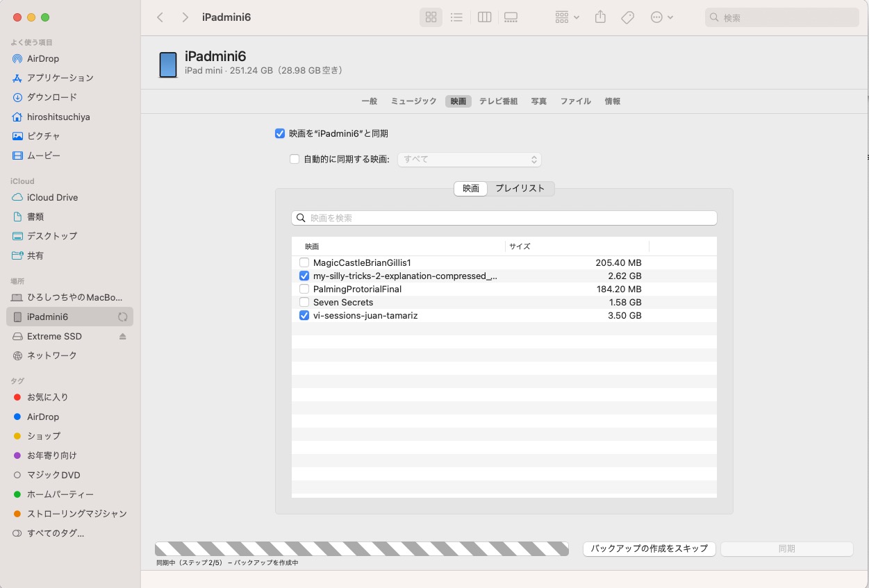This screenshot has height=588, width=869.
Task: Click the Share icon in toolbar
Action: coord(601,17)
